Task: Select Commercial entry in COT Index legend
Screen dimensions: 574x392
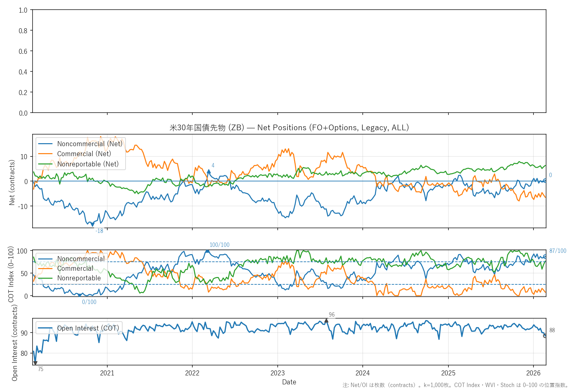Action: click(x=75, y=268)
